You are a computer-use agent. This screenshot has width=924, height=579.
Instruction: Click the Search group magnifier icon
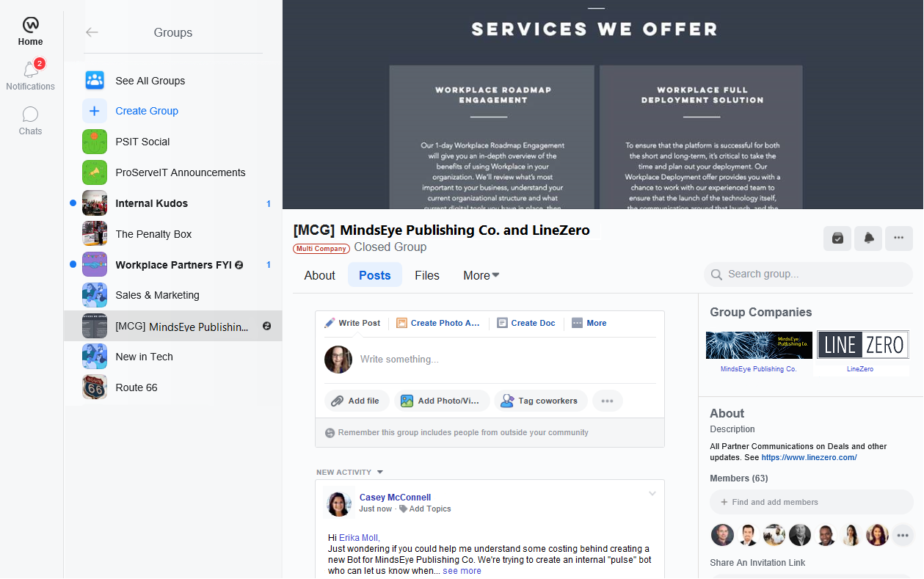[x=716, y=274]
